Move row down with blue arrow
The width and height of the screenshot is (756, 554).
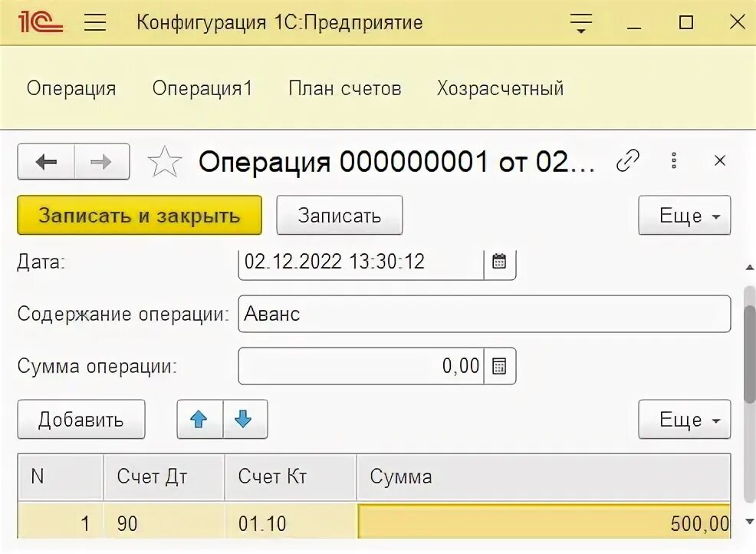[245, 419]
